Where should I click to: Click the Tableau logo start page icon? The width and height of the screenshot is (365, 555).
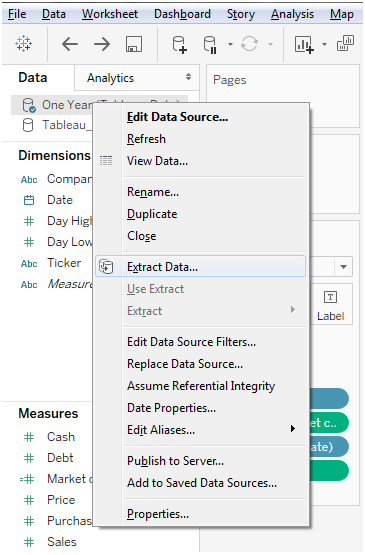[24, 44]
